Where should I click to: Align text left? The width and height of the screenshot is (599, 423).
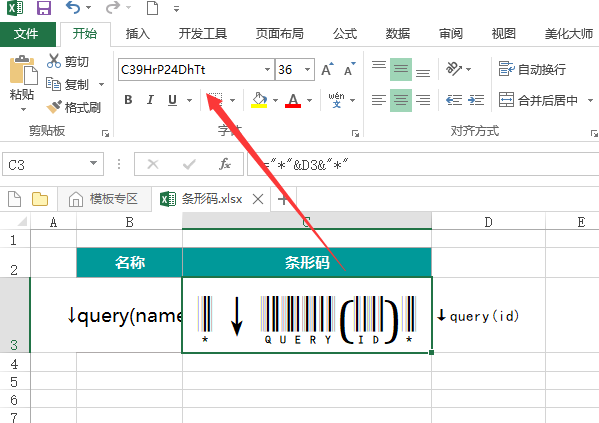pyautogui.click(x=379, y=100)
